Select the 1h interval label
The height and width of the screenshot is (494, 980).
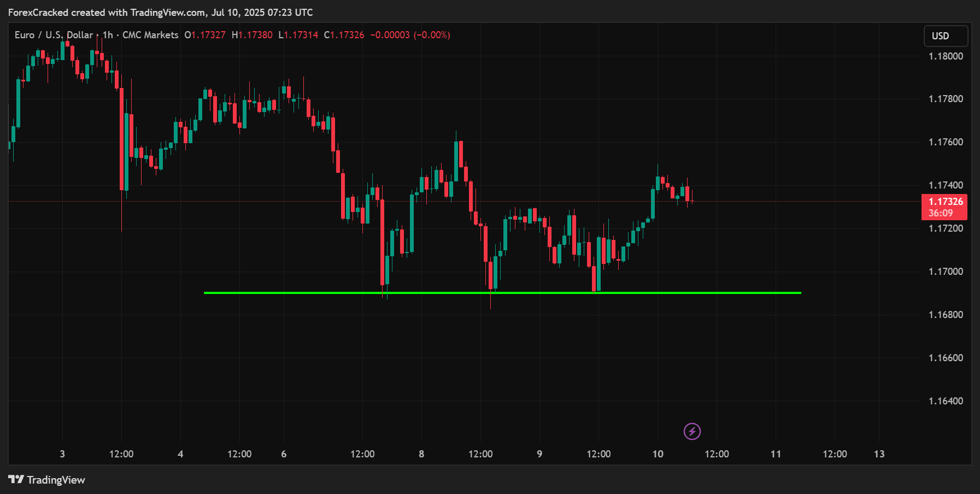click(x=108, y=35)
